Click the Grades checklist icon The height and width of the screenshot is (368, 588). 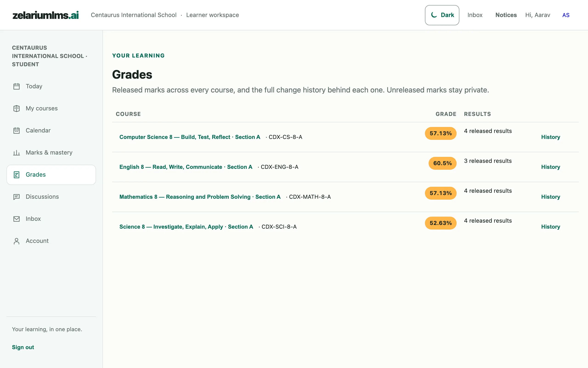(17, 175)
